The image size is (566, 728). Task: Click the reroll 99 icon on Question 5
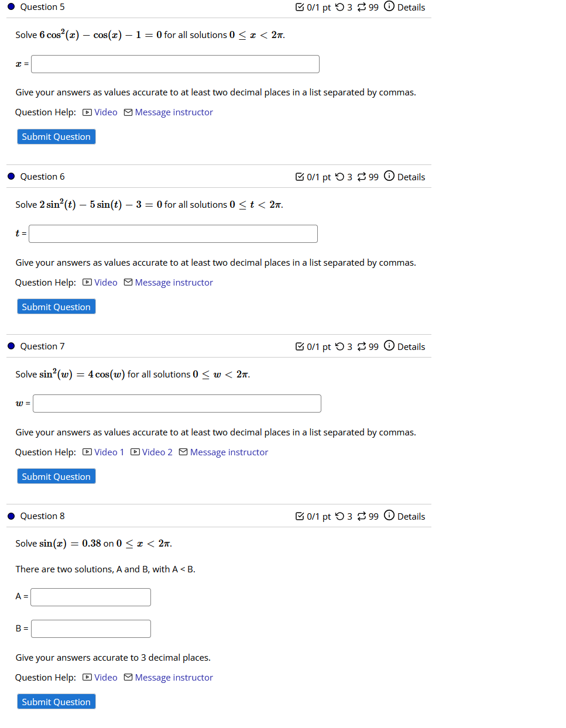click(x=362, y=7)
